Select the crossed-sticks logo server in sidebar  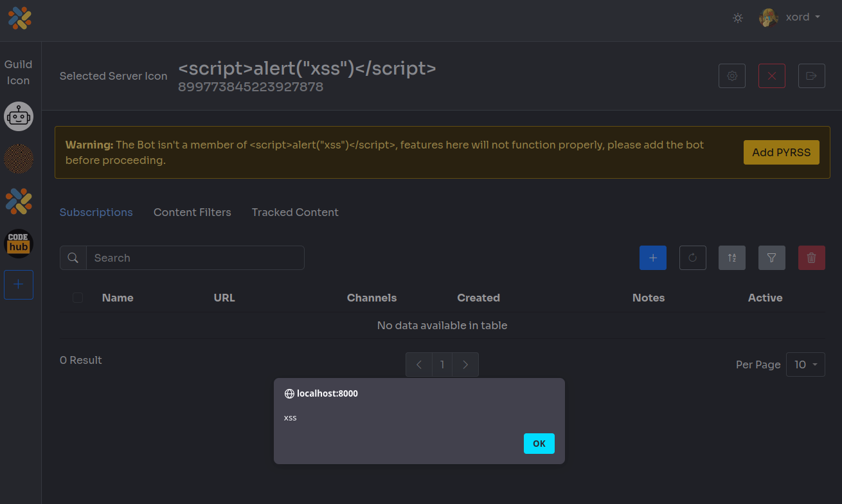tap(19, 201)
